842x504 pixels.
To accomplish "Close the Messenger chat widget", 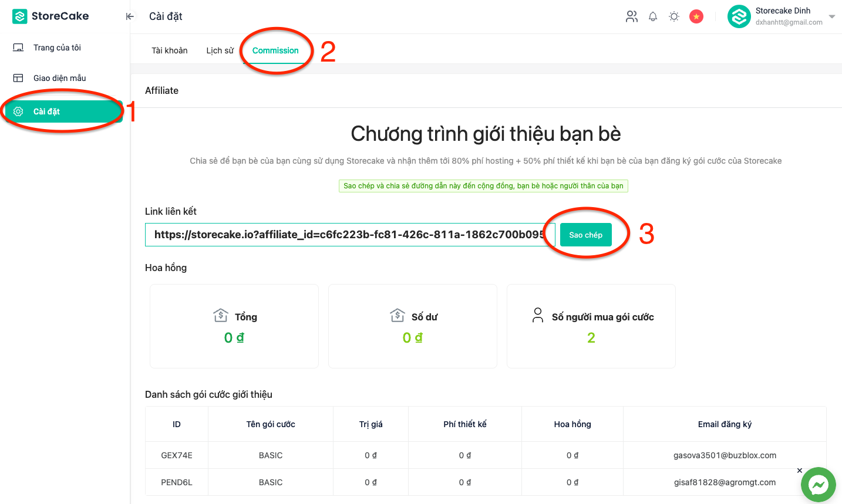I will 799,471.
